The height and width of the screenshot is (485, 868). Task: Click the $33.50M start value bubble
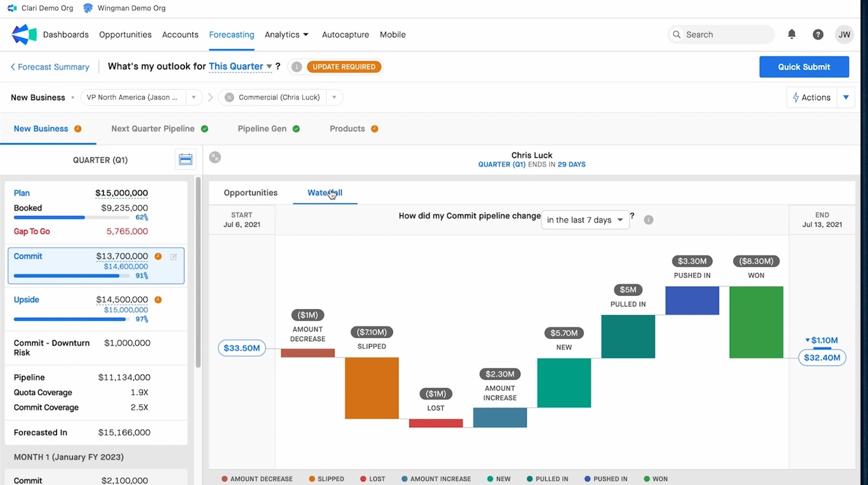[242, 348]
